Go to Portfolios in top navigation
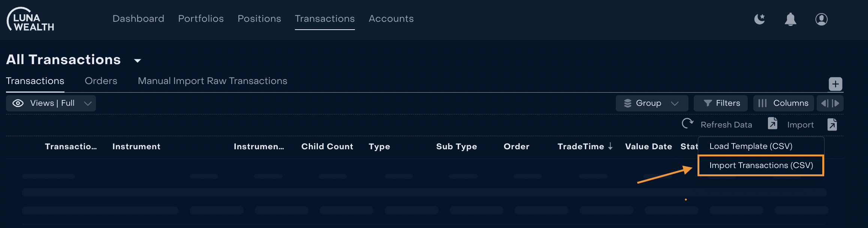868x228 pixels. [x=201, y=19]
